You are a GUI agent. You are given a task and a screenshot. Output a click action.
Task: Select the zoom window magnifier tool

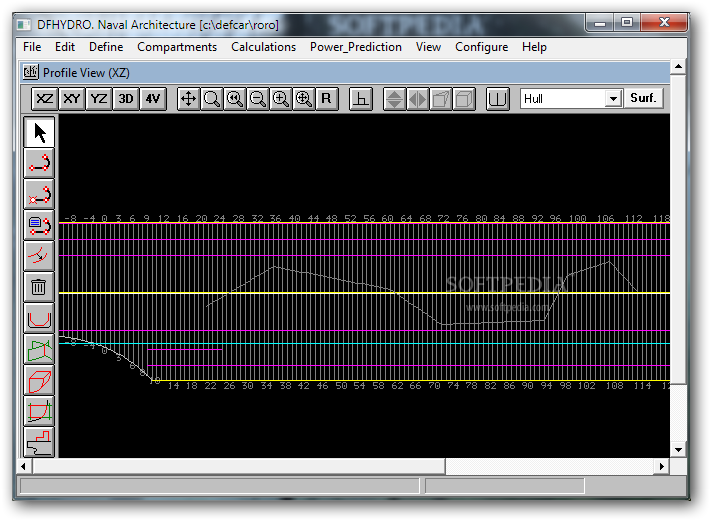point(212,99)
